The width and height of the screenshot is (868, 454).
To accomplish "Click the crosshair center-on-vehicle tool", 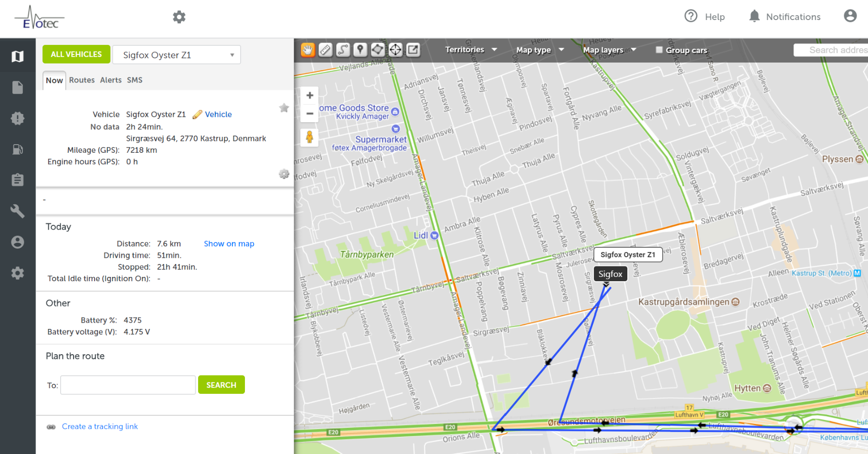I will click(x=395, y=50).
